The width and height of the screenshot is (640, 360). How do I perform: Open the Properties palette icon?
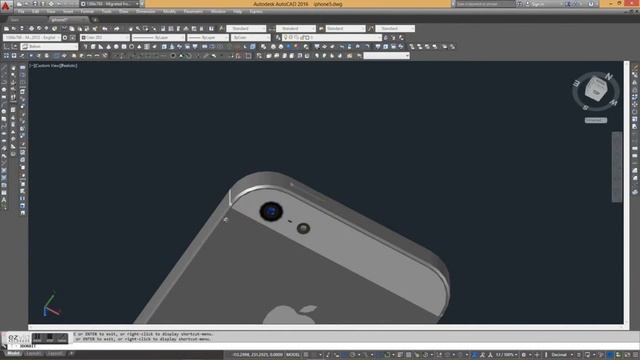click(x=163, y=29)
